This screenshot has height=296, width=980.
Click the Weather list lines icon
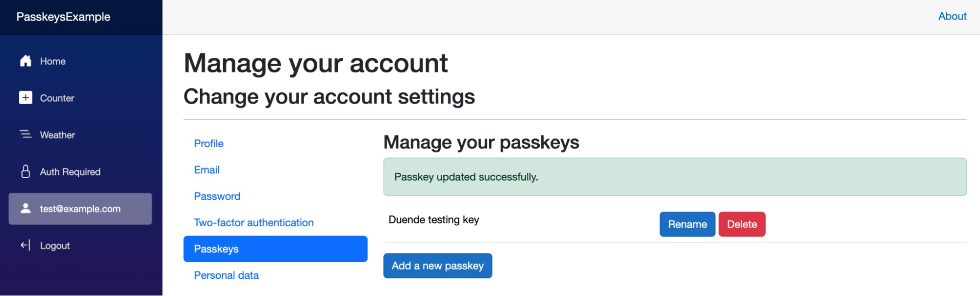25,134
